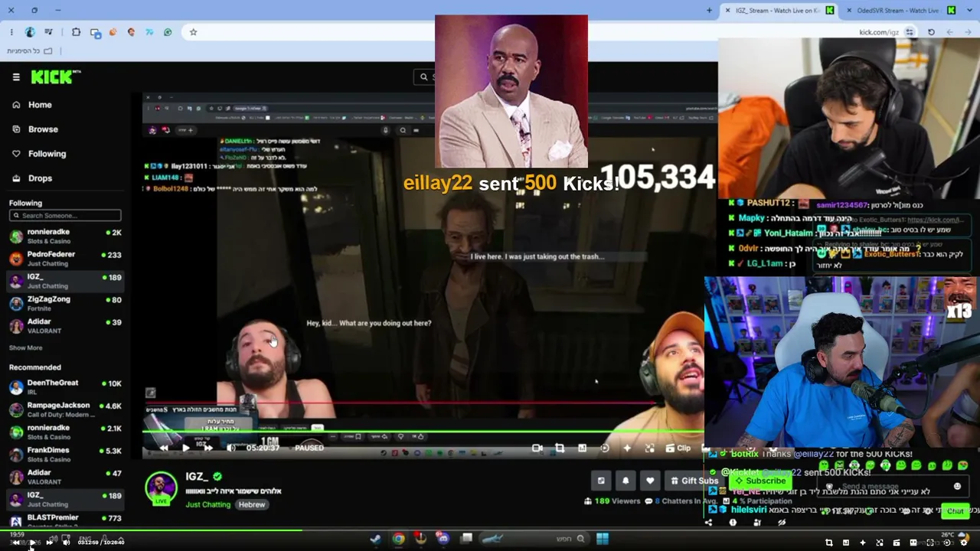The image size is (980, 551).
Task: Click the sparkle icon in the stream controls
Action: pos(627,448)
